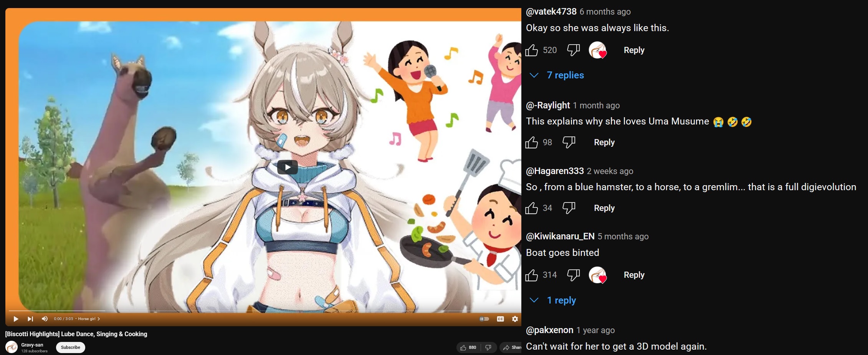Like the video with 880 likes
868x355 pixels.
click(468, 347)
